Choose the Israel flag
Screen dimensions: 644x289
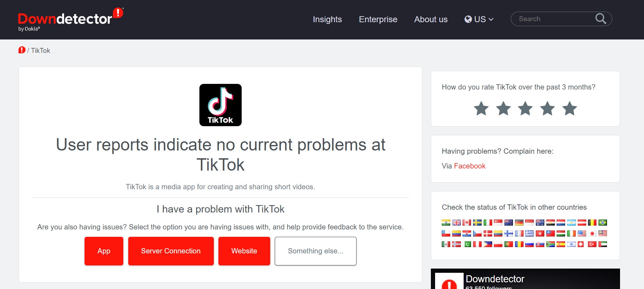(571, 244)
